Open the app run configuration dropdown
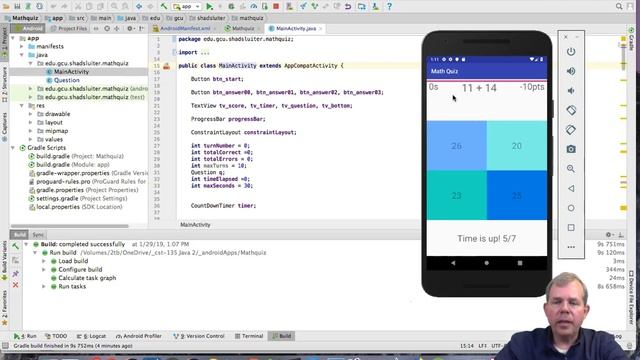Image resolution: width=640 pixels, height=360 pixels. [x=187, y=7]
